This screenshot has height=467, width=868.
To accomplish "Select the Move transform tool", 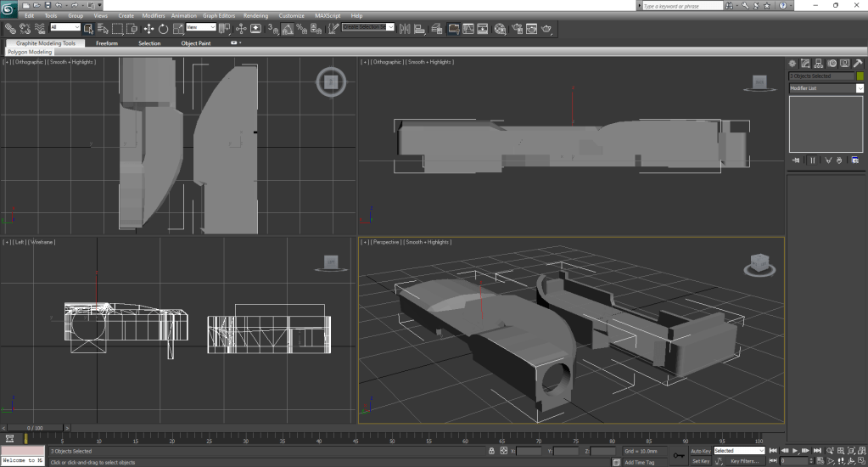I will 149,29.
